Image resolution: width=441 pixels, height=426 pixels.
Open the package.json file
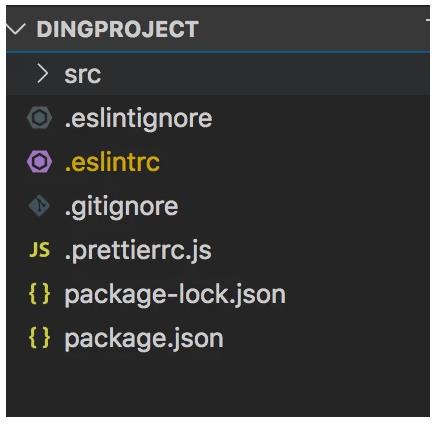[144, 339]
